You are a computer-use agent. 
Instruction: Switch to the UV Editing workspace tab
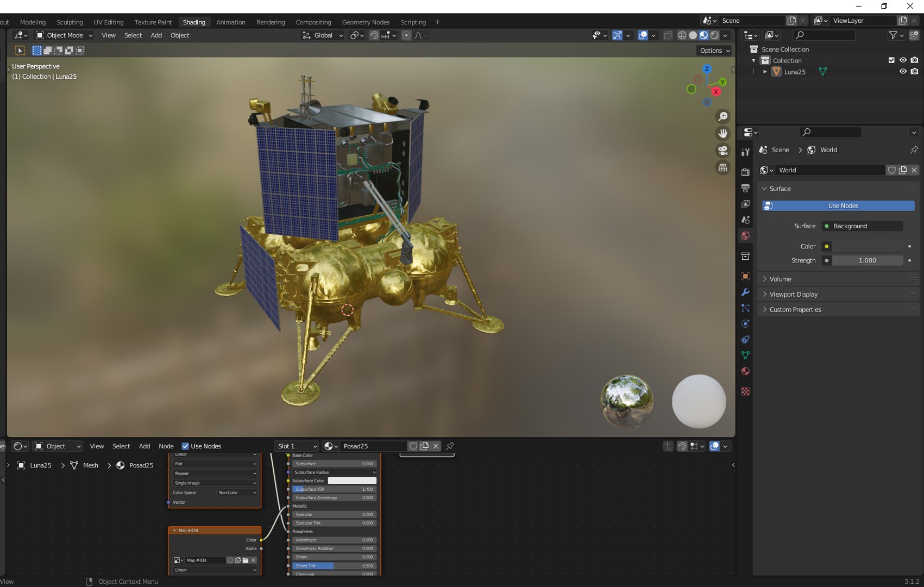point(109,22)
